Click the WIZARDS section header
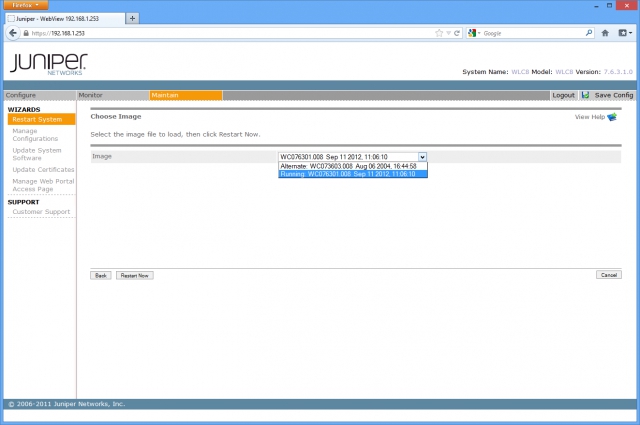 pyautogui.click(x=24, y=109)
